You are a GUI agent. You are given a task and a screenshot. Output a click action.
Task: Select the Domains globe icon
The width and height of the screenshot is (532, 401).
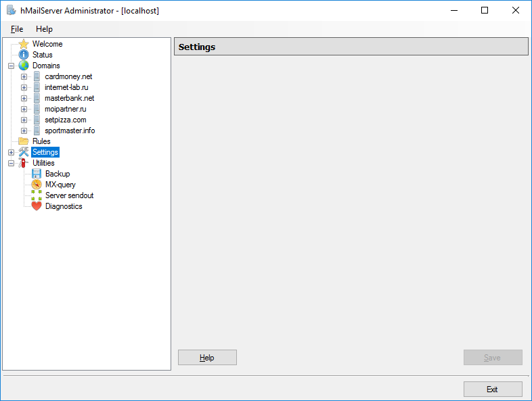click(24, 66)
